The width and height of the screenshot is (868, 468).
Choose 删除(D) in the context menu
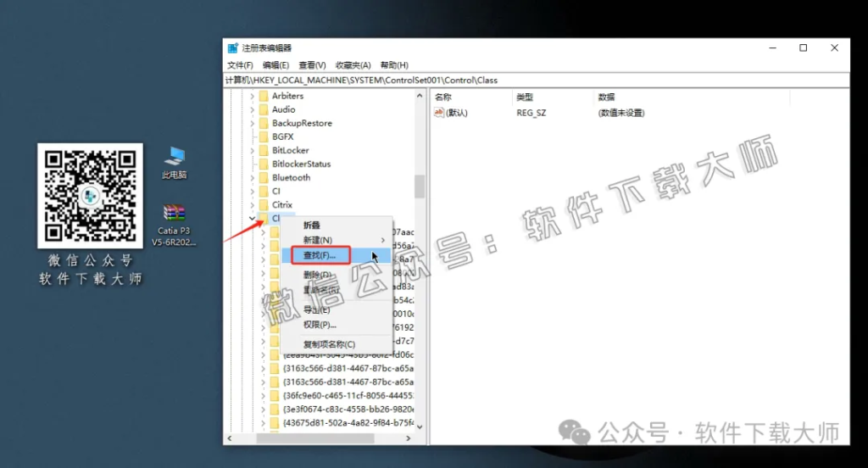[317, 275]
